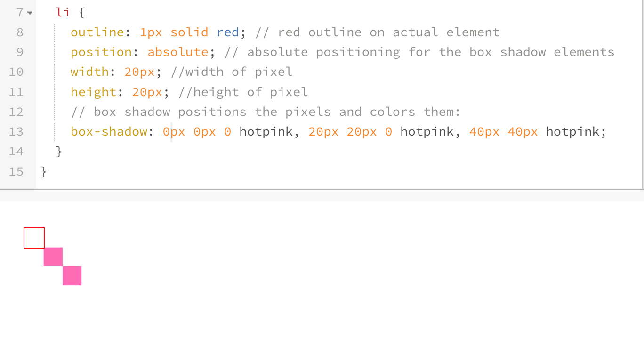Click the lower hotpink square in the preview
Viewport: 644px width, 355px height.
(x=72, y=276)
